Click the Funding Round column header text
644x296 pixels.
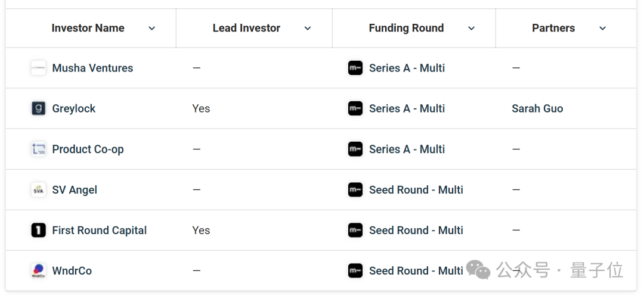pyautogui.click(x=406, y=28)
